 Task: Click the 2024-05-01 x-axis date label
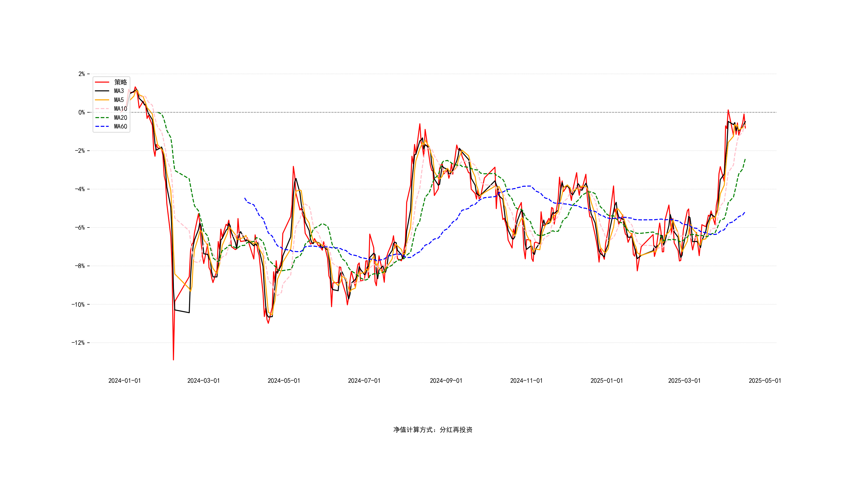tap(284, 381)
